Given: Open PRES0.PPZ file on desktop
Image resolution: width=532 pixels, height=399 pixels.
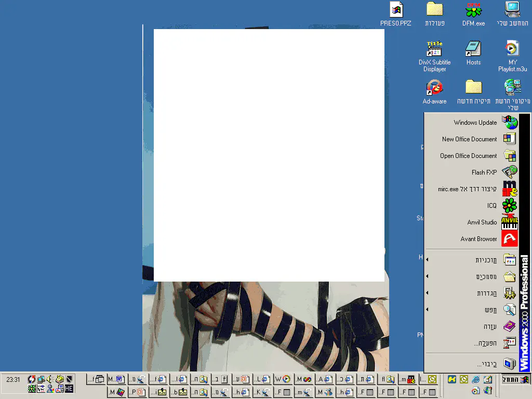Looking at the screenshot, I should click(x=396, y=10).
